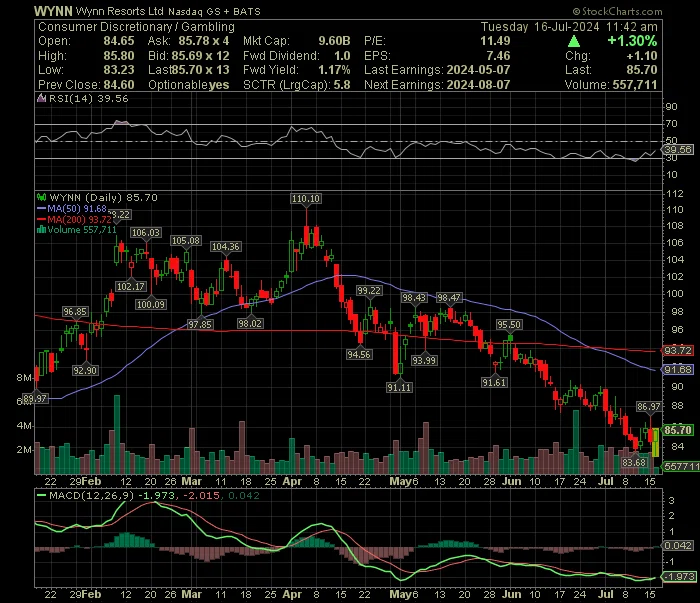
Task: Click the -1.973 MACD axis tag
Action: coord(679,577)
